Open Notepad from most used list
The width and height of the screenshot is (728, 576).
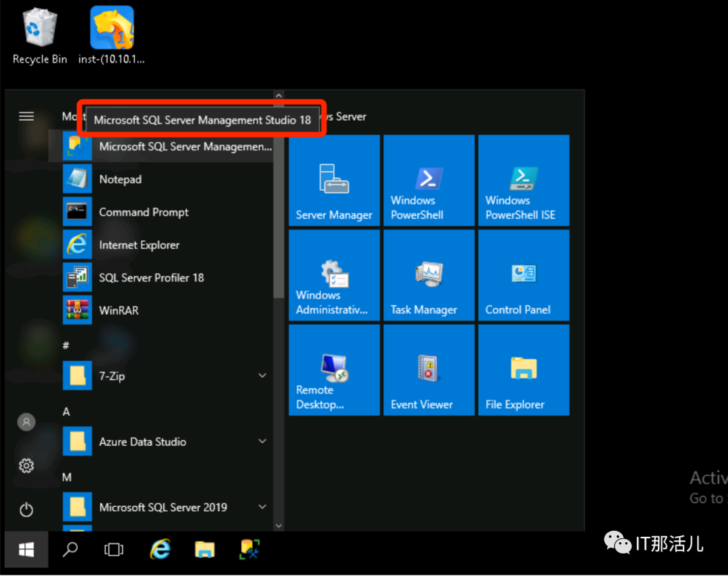pos(160,179)
